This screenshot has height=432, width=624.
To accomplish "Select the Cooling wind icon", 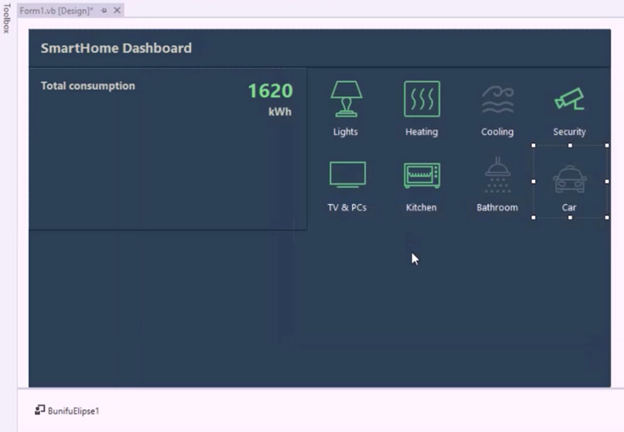I will click(x=497, y=99).
